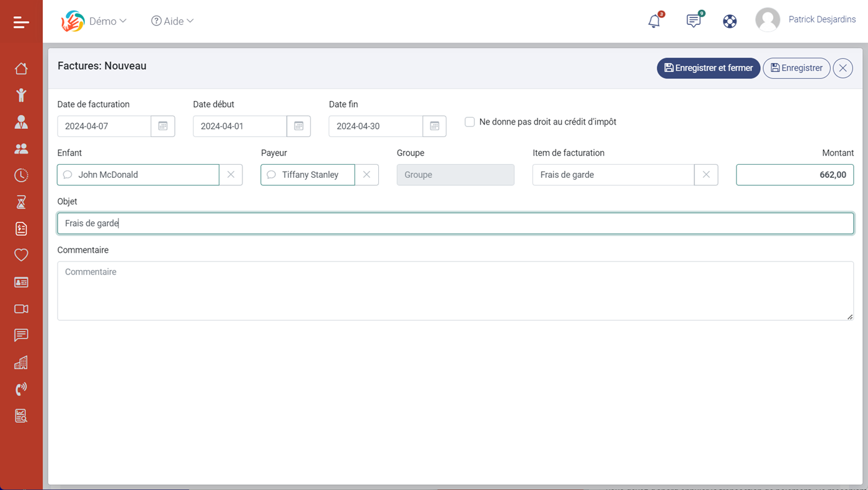
Task: Open the Payeur Tiffany Stanley selector
Action: pos(308,175)
